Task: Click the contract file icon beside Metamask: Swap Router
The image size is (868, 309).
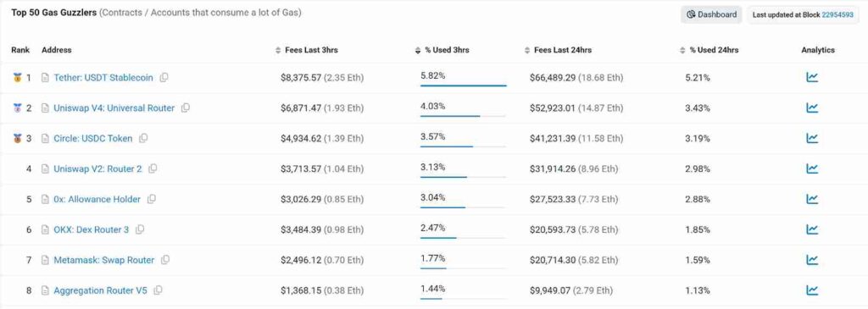Action: tap(46, 260)
